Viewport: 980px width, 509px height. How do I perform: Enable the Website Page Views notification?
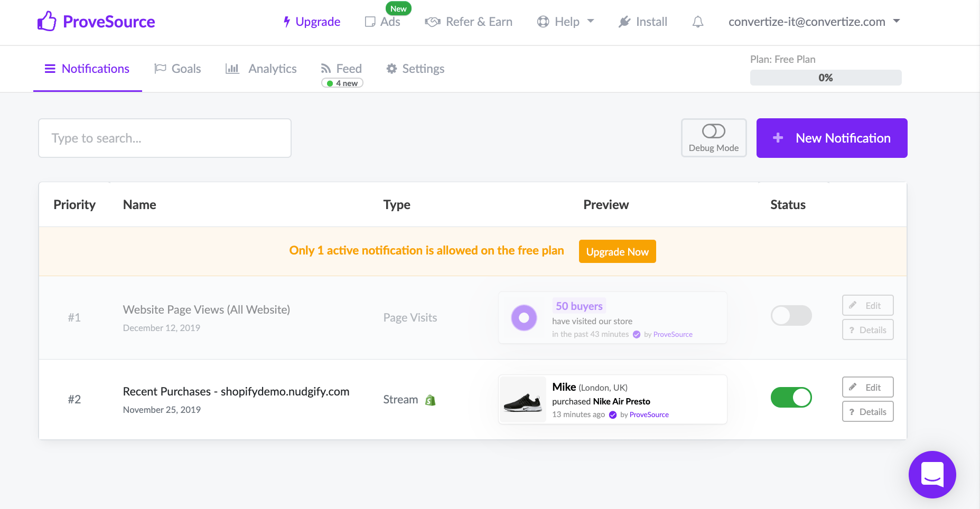[791, 316]
